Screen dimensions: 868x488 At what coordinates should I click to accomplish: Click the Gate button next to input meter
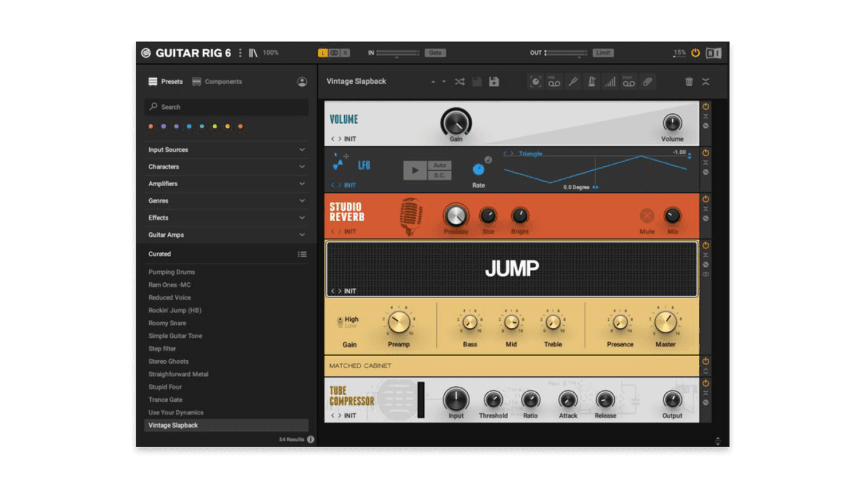tap(435, 52)
